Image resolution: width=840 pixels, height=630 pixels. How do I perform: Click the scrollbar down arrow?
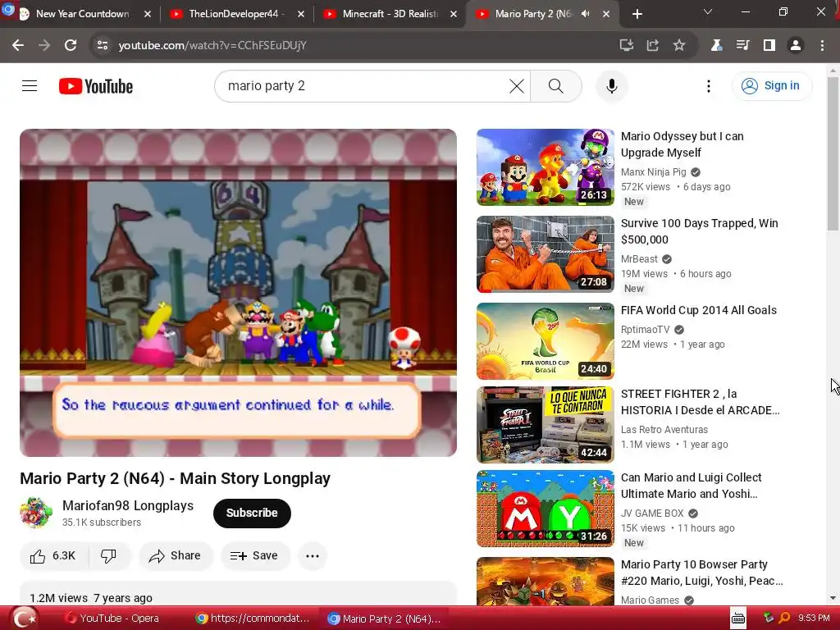(833, 598)
